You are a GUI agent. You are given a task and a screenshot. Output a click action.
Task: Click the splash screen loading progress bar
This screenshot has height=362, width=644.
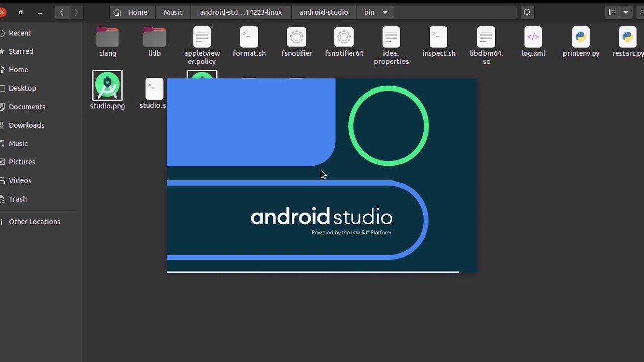pos(313,271)
